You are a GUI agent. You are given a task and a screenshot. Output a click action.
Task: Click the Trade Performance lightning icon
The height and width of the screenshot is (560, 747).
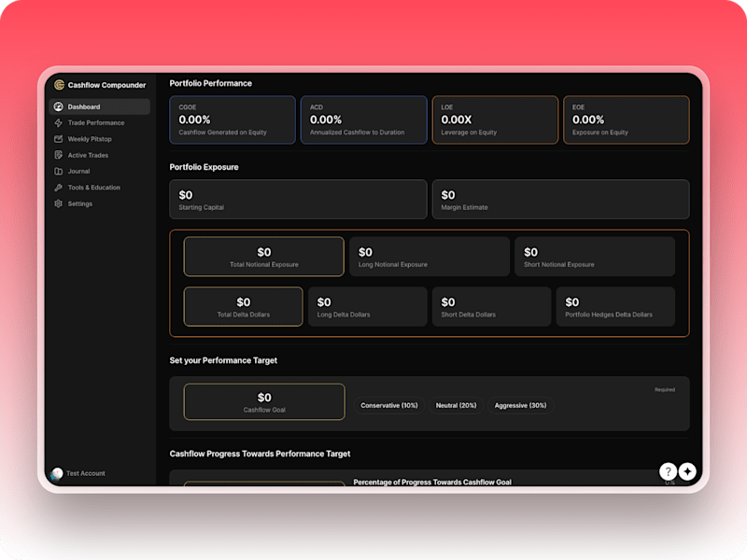tap(59, 123)
